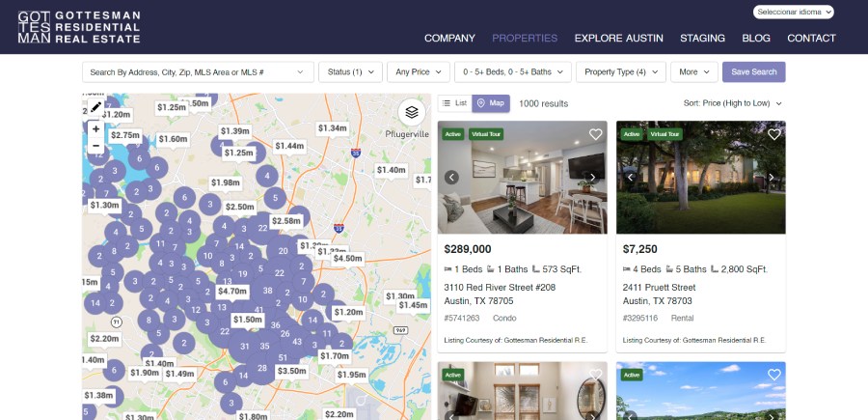Open the EXPLORE AUSTIN menu item
Viewport: 868px width, 420px height.
point(618,39)
